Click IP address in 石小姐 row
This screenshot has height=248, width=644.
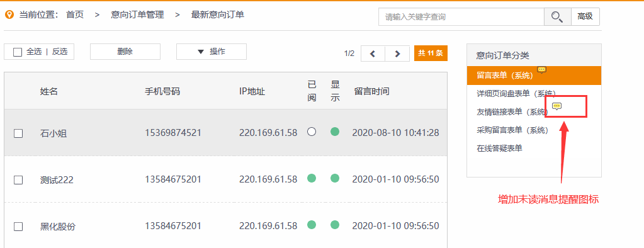point(268,133)
